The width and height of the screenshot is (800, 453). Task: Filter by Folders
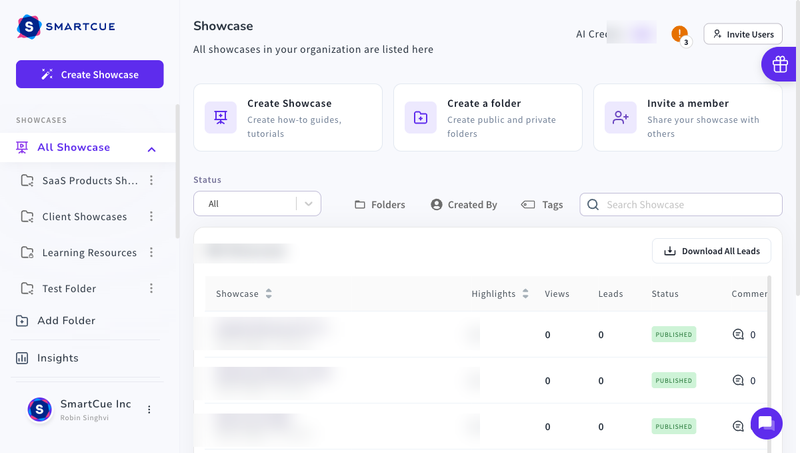(x=380, y=205)
